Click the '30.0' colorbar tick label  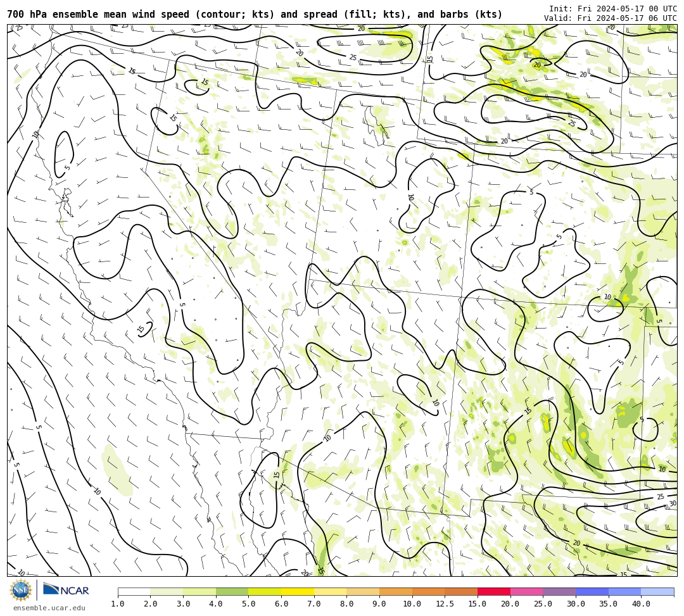(x=576, y=604)
